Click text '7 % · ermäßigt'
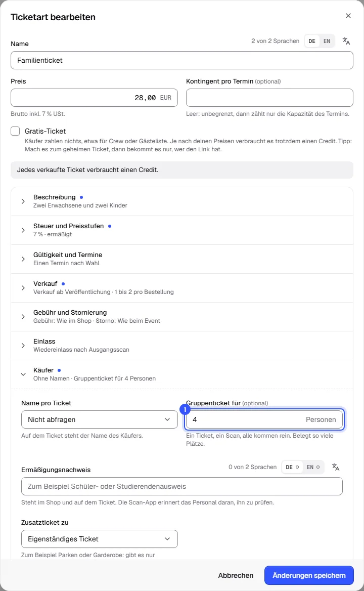This screenshot has height=591, width=364. click(x=53, y=234)
